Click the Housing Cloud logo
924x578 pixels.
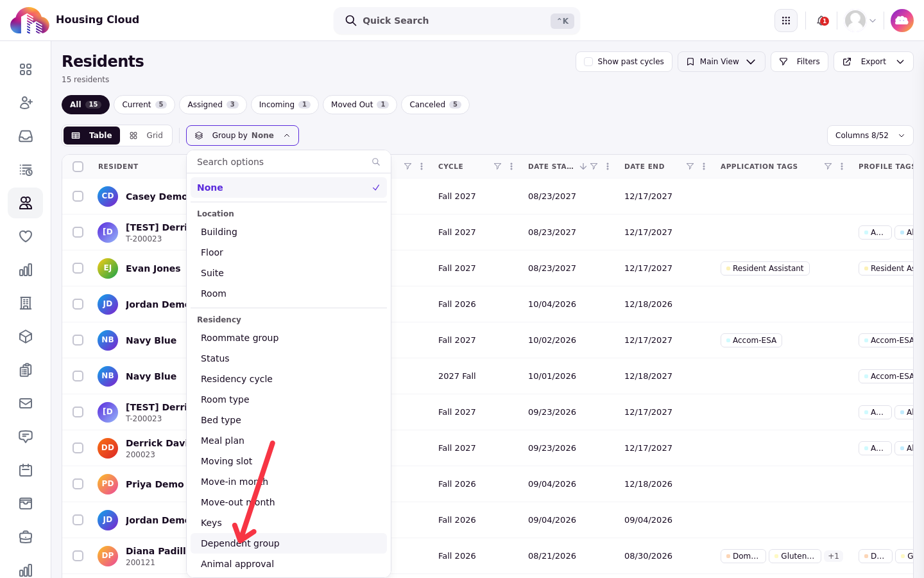click(x=30, y=21)
